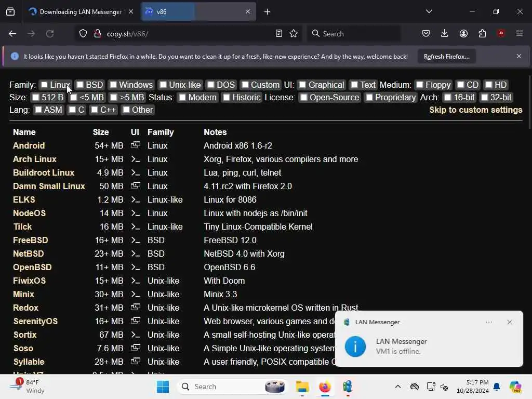Toggle the BSD family filter checkbox

(79, 85)
